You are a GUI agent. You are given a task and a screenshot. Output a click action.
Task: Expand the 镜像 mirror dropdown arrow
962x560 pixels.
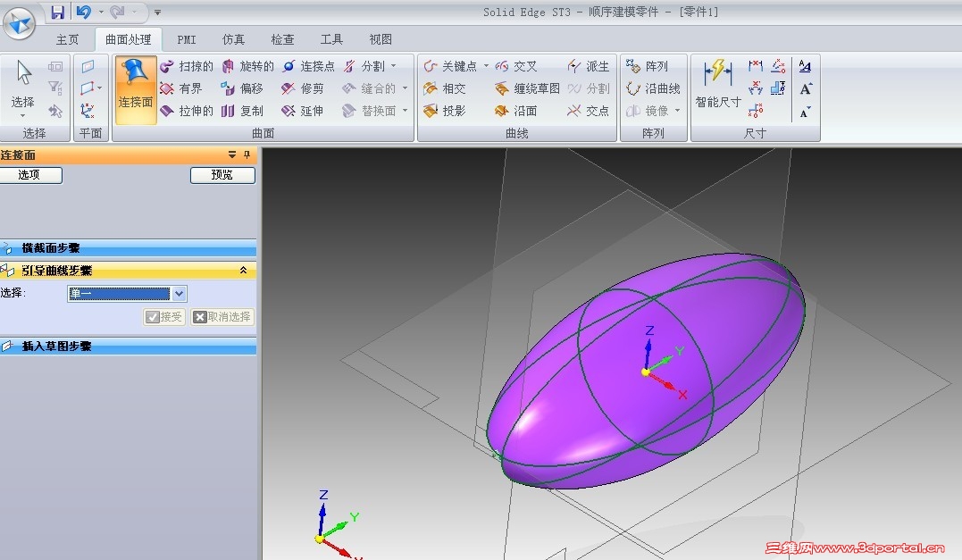(677, 111)
